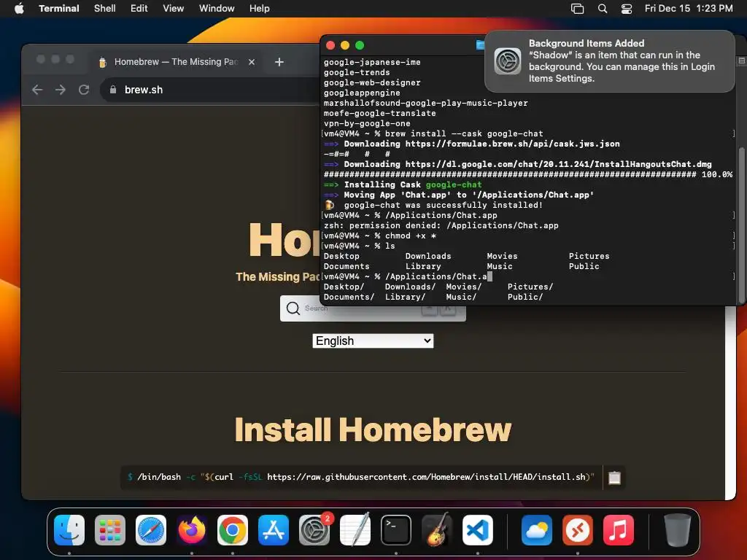Select the Homebrew browser tab
Image resolution: width=747 pixels, height=560 pixels.
[x=177, y=62]
